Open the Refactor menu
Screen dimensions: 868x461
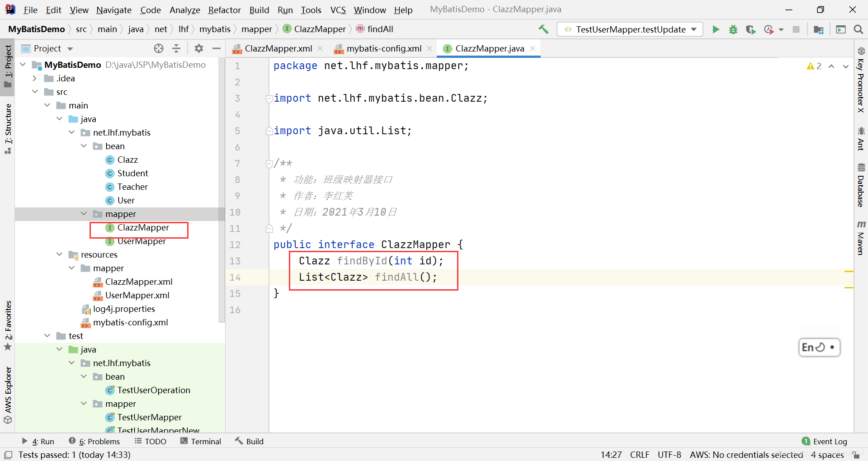click(x=224, y=10)
